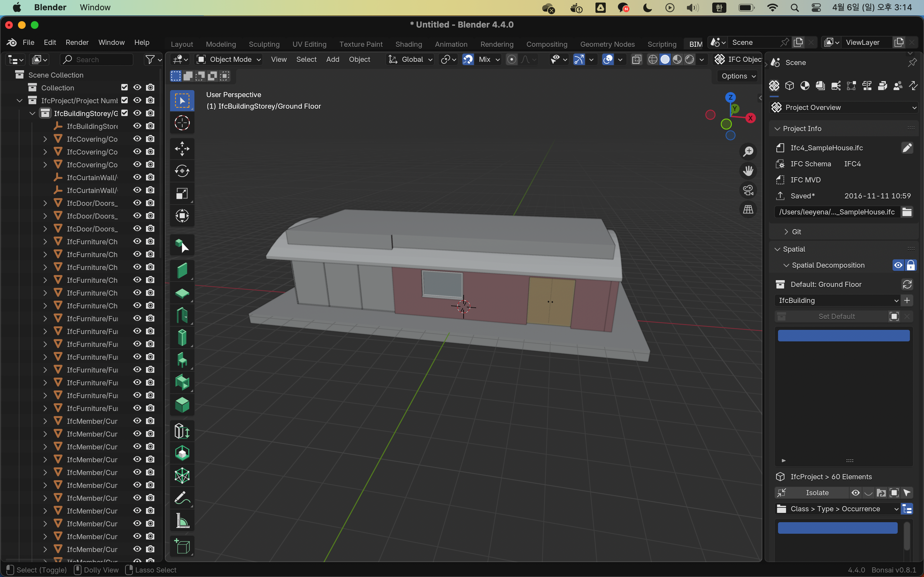Uncheck the Collection exclude checkbox
This screenshot has height=577, width=924.
click(124, 88)
